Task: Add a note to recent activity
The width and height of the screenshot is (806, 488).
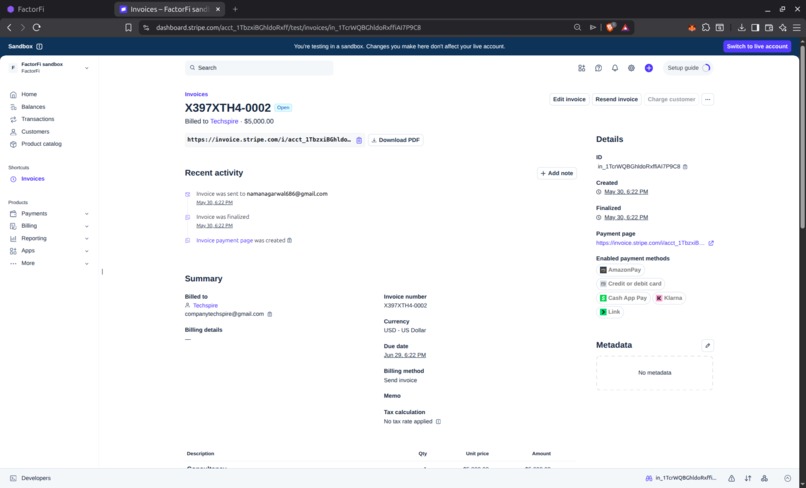Action: (x=557, y=173)
